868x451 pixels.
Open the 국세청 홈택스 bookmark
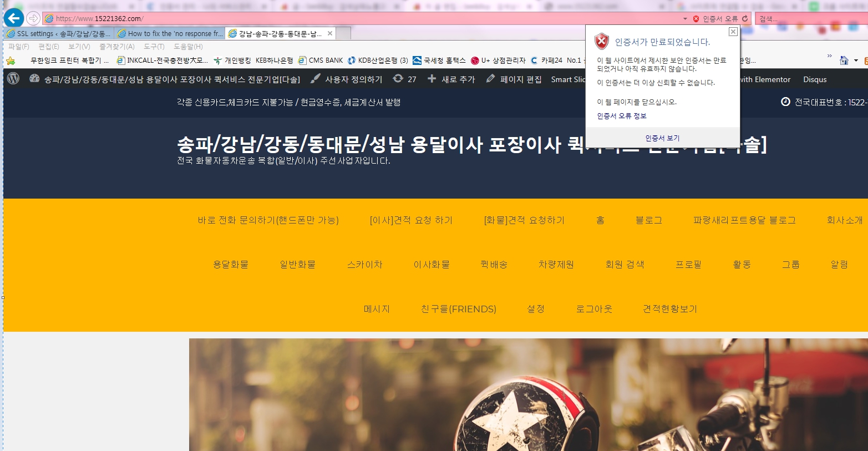coord(439,60)
